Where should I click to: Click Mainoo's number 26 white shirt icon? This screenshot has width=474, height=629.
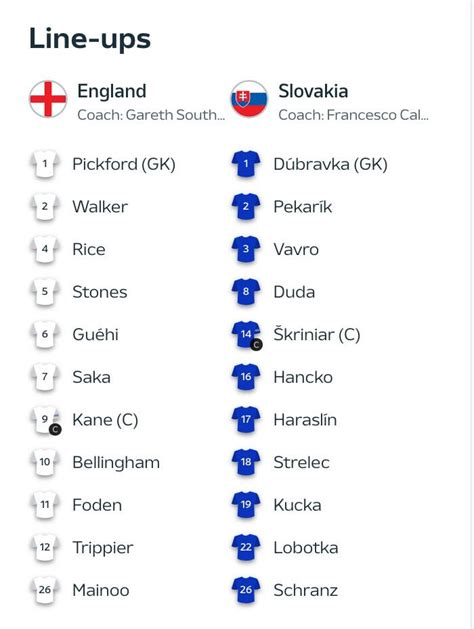pyautogui.click(x=45, y=590)
